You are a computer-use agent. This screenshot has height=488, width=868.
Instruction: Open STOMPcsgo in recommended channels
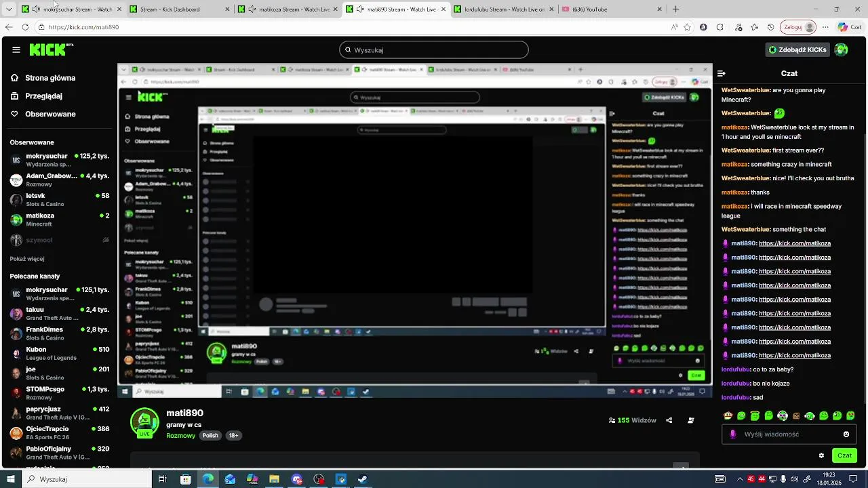pyautogui.click(x=59, y=392)
